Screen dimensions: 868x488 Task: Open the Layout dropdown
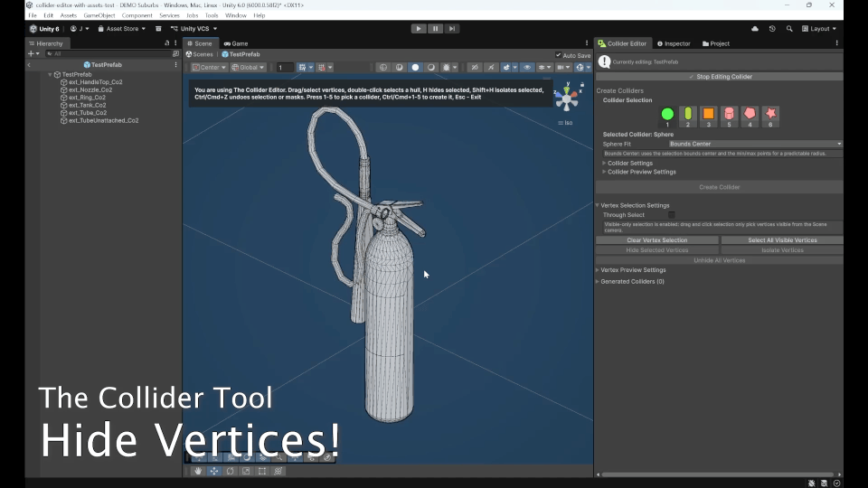[x=819, y=29]
